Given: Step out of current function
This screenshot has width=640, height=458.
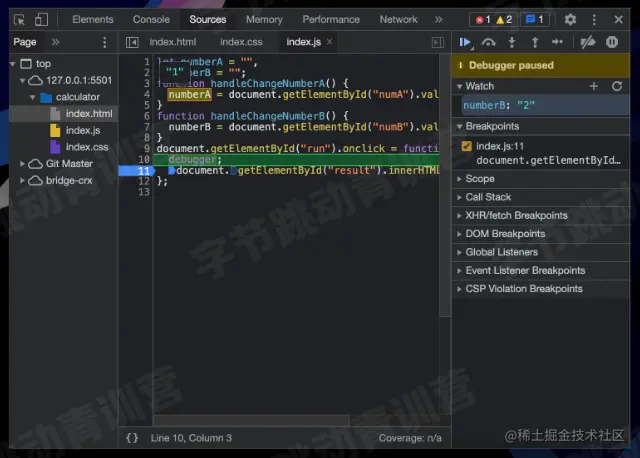Looking at the screenshot, I should (535, 42).
